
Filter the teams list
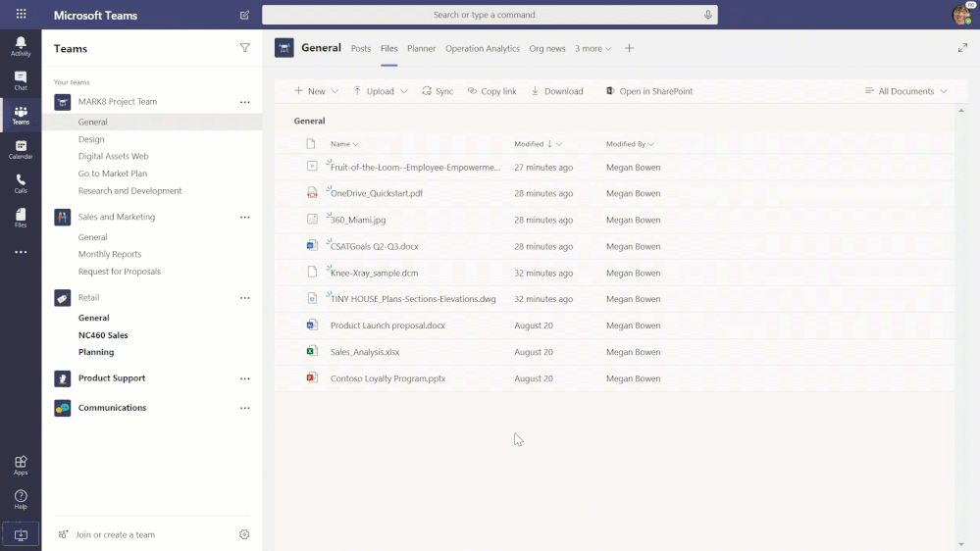pos(245,48)
